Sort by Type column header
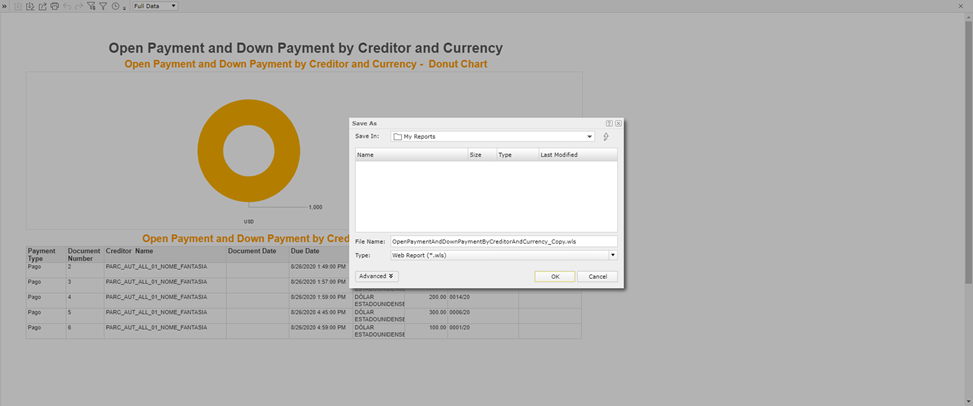This screenshot has height=406, width=973. point(518,155)
